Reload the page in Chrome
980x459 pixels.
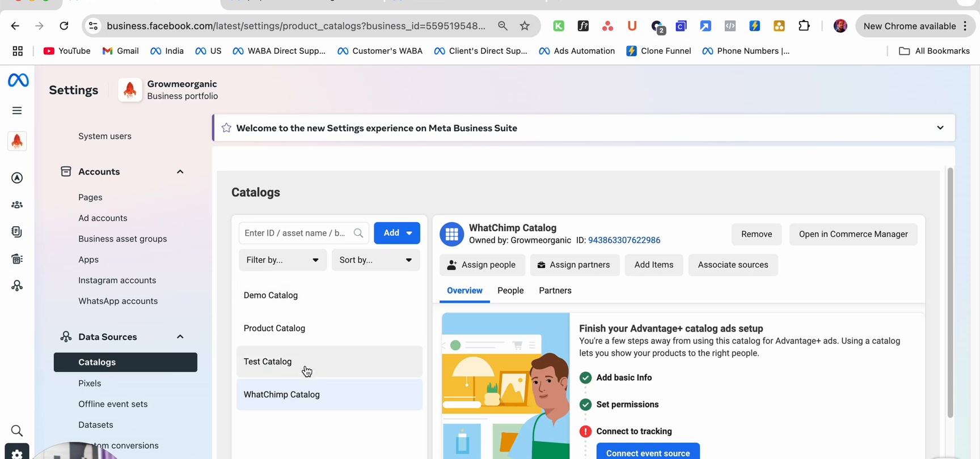click(x=64, y=26)
